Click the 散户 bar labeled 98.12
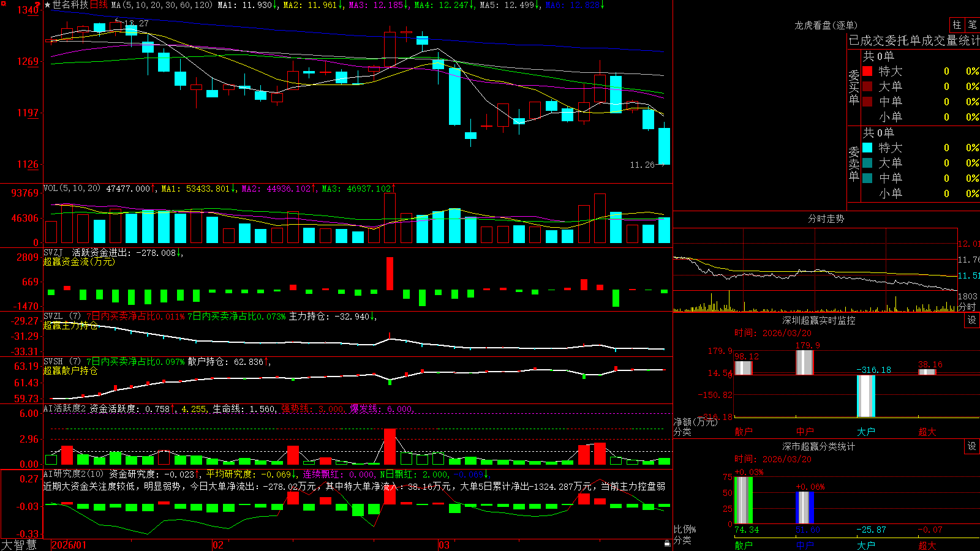The width and height of the screenshot is (980, 551). click(x=744, y=368)
